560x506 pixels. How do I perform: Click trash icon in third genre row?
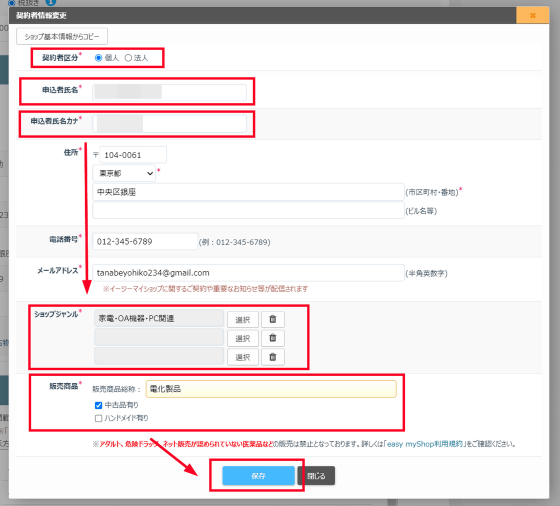pyautogui.click(x=272, y=357)
